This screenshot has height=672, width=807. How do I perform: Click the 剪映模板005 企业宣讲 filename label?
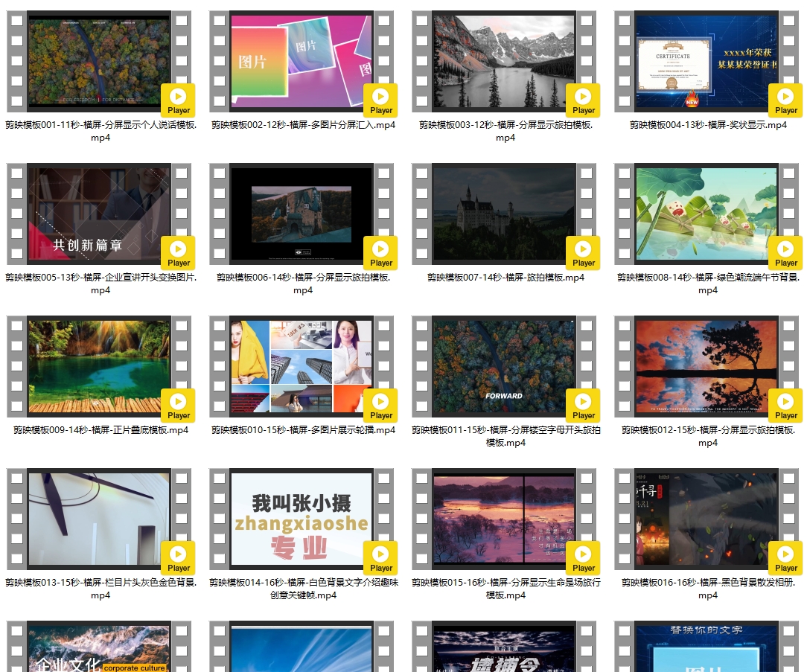(x=101, y=284)
